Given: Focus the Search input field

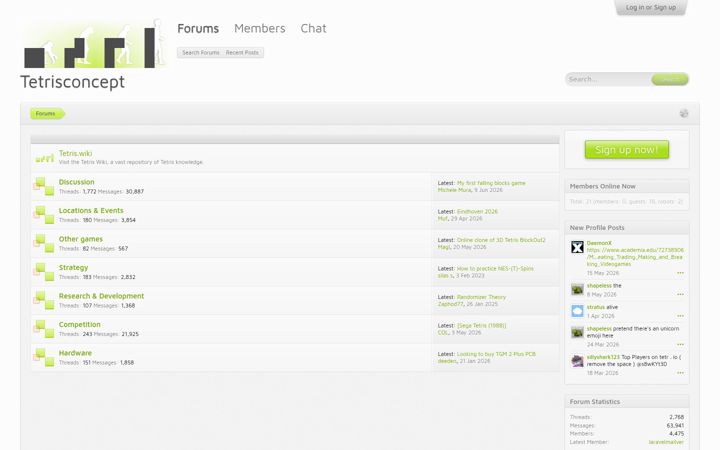Looking at the screenshot, I should [608, 79].
